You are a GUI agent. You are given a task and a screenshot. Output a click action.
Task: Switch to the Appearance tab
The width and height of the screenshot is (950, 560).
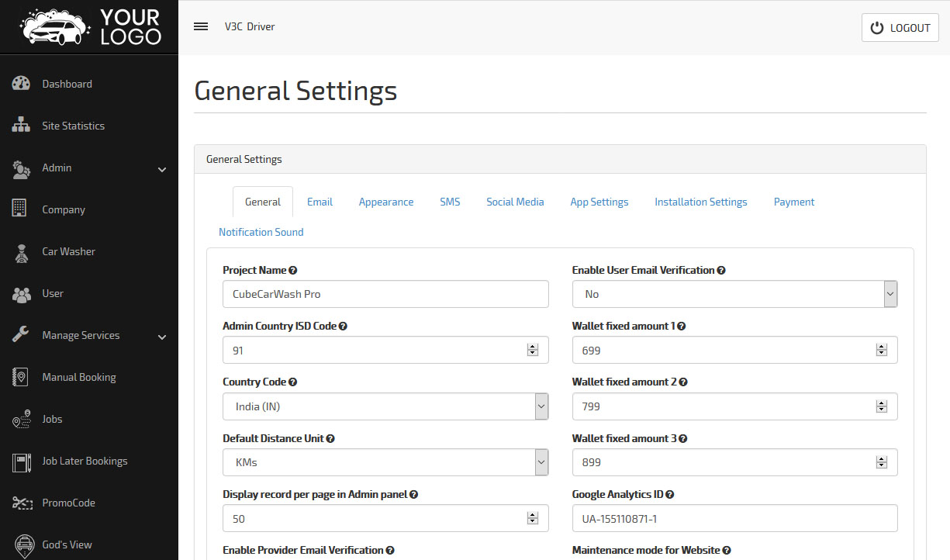[386, 202]
